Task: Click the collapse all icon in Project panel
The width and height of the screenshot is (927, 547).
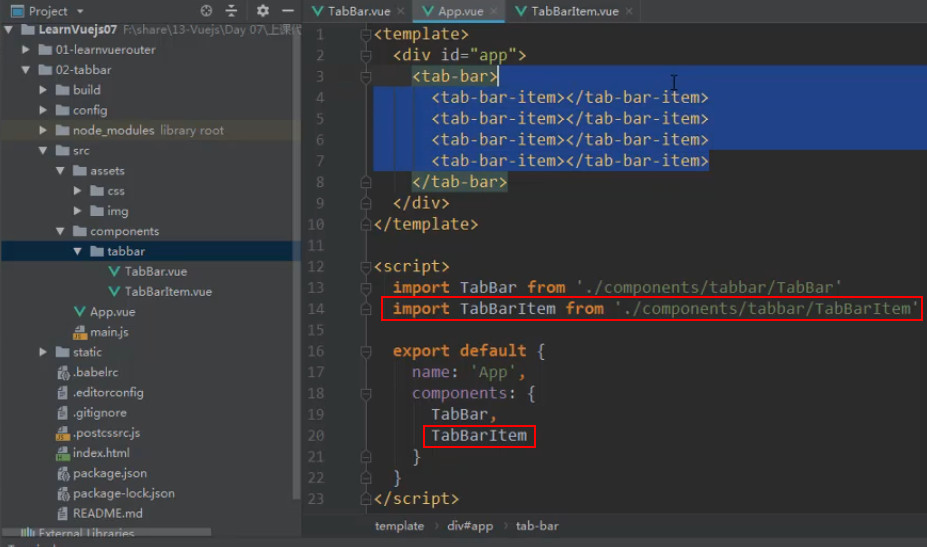Action: [x=231, y=11]
